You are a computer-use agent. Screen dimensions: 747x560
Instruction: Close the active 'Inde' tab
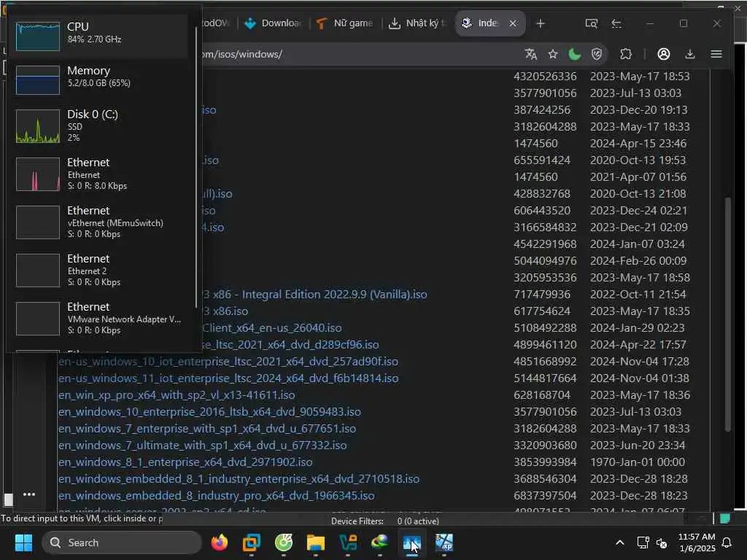tap(513, 23)
